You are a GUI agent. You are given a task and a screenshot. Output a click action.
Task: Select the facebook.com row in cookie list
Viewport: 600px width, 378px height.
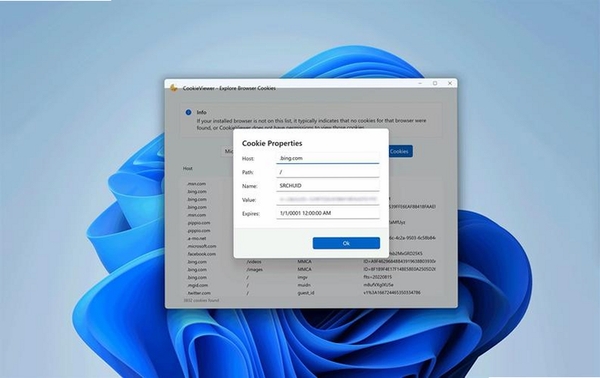coord(311,254)
